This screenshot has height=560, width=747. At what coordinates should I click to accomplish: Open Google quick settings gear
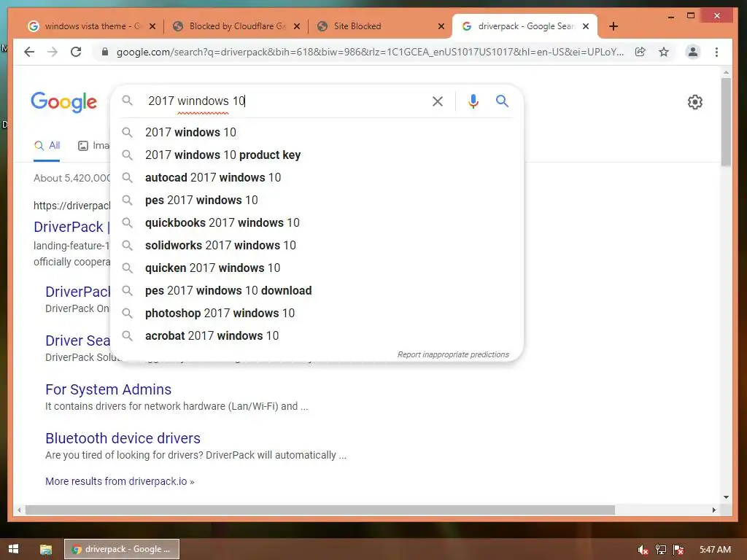click(695, 101)
